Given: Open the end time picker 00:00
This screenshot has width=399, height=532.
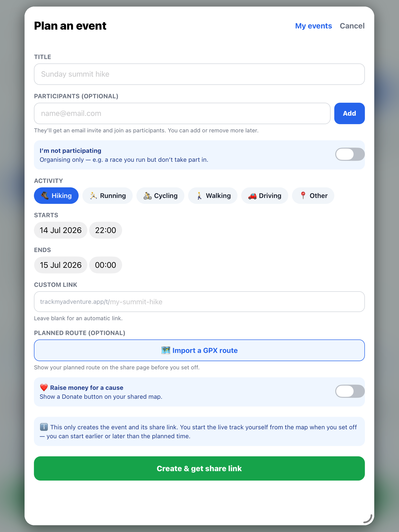Looking at the screenshot, I should point(105,265).
